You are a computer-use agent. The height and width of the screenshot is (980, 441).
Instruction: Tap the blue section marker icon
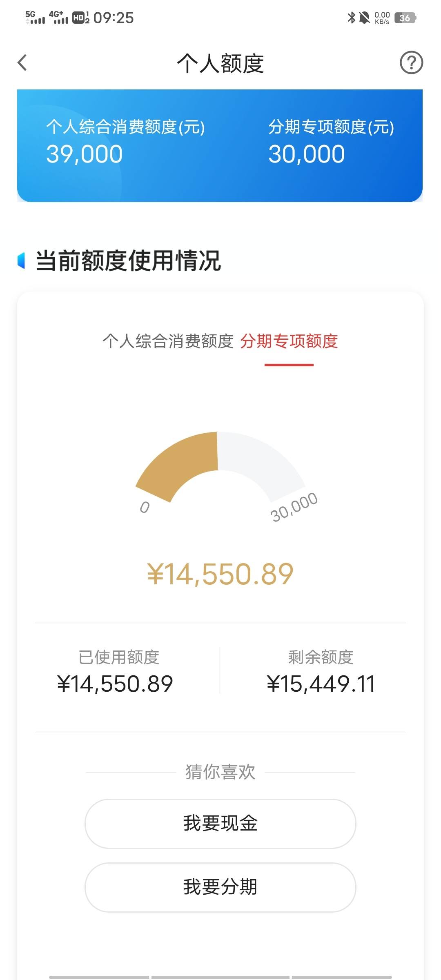[21, 261]
